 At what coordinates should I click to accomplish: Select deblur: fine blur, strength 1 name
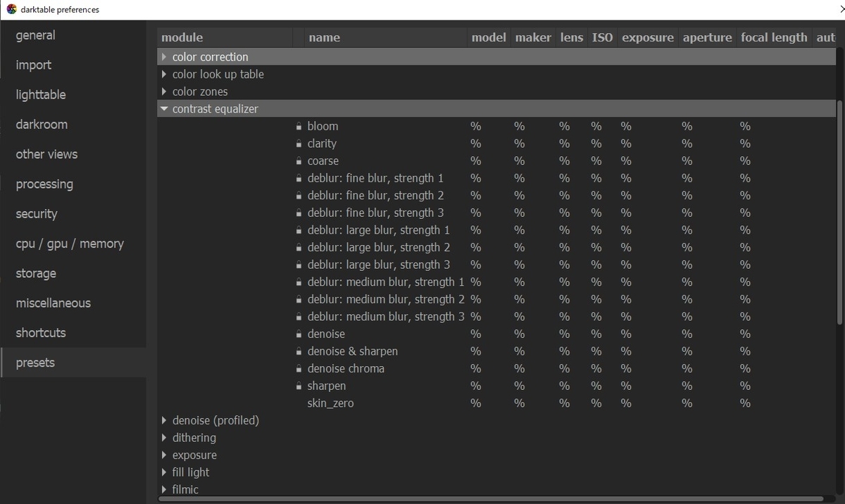(x=375, y=179)
